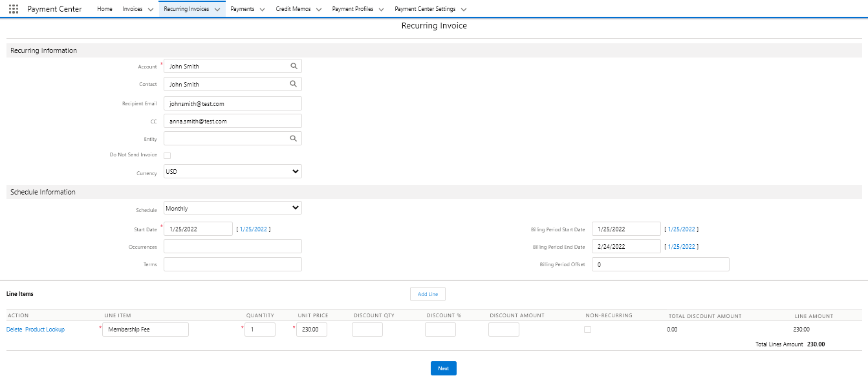Click the Entity lookup search icon
The height and width of the screenshot is (378, 868).
pyautogui.click(x=294, y=138)
